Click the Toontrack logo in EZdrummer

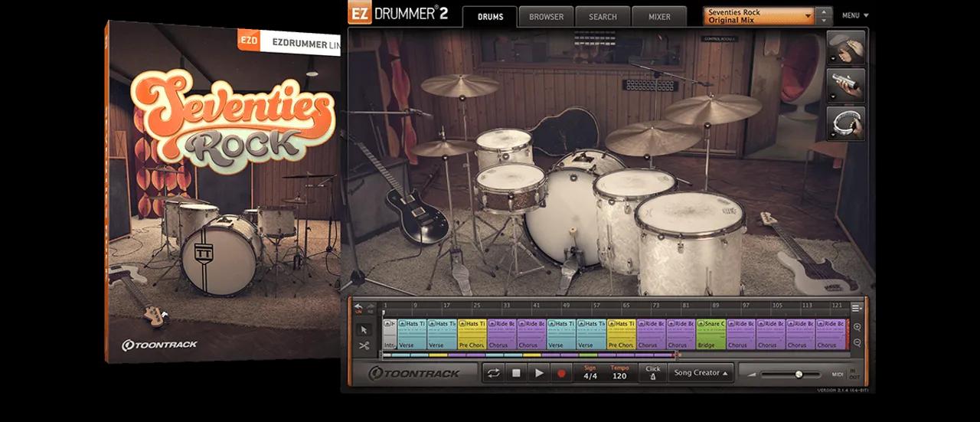coord(414,374)
